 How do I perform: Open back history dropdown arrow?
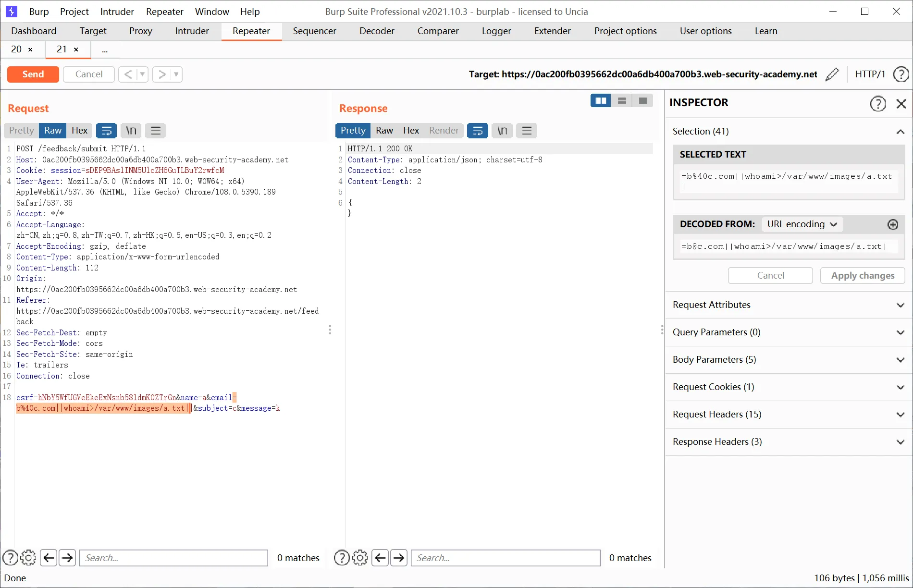pos(142,74)
